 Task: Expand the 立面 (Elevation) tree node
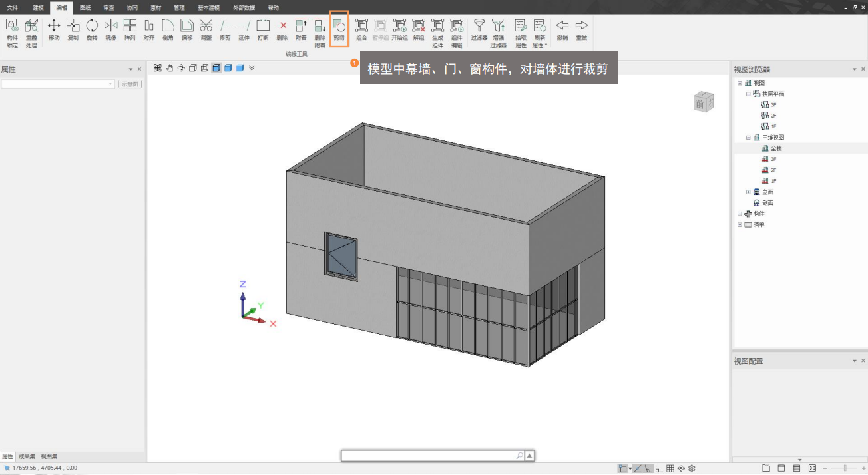[x=748, y=192]
